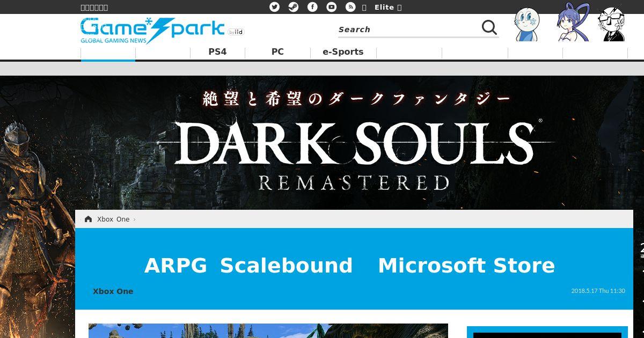Image resolution: width=644 pixels, height=338 pixels.
Task: Click the article headline ARPG Scalebound Microsoft Store
Action: point(349,266)
